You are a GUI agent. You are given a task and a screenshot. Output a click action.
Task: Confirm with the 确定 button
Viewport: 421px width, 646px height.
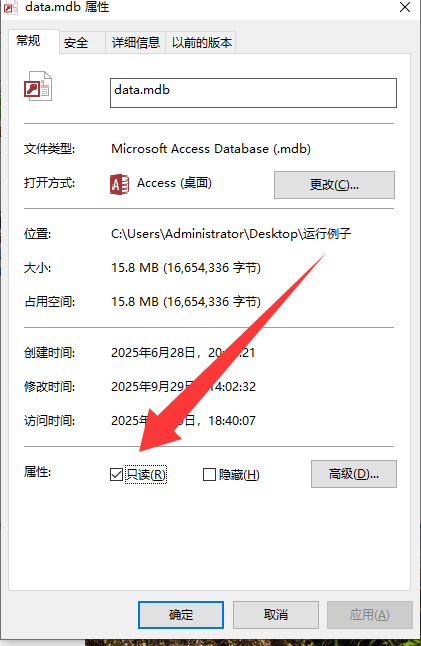(x=181, y=615)
